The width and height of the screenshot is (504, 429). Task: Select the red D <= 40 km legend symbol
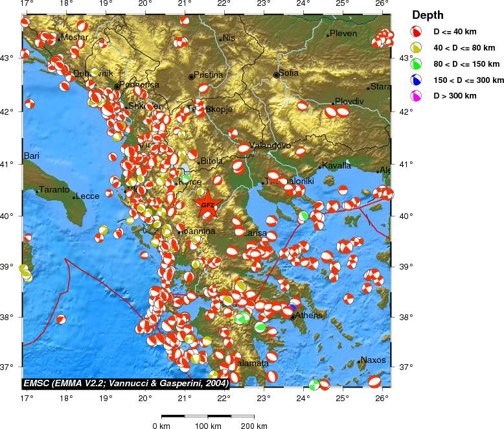[x=418, y=30]
